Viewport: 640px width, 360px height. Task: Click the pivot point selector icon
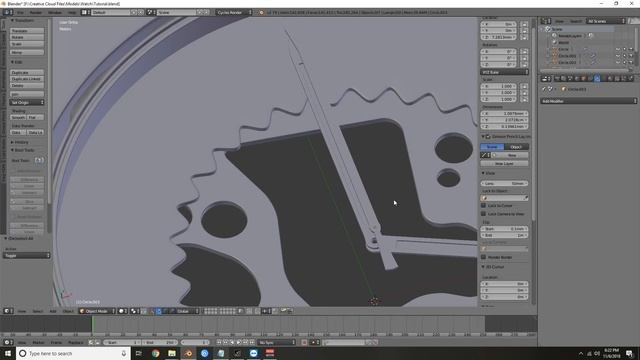click(x=134, y=311)
